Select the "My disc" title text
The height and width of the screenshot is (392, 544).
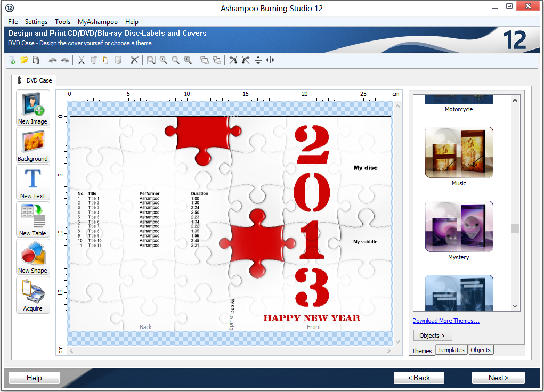click(366, 168)
